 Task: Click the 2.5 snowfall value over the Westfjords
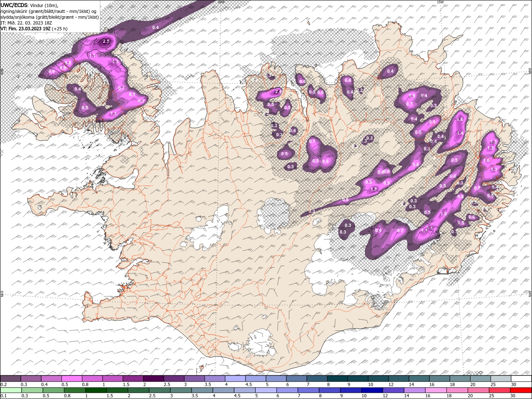(x=106, y=41)
